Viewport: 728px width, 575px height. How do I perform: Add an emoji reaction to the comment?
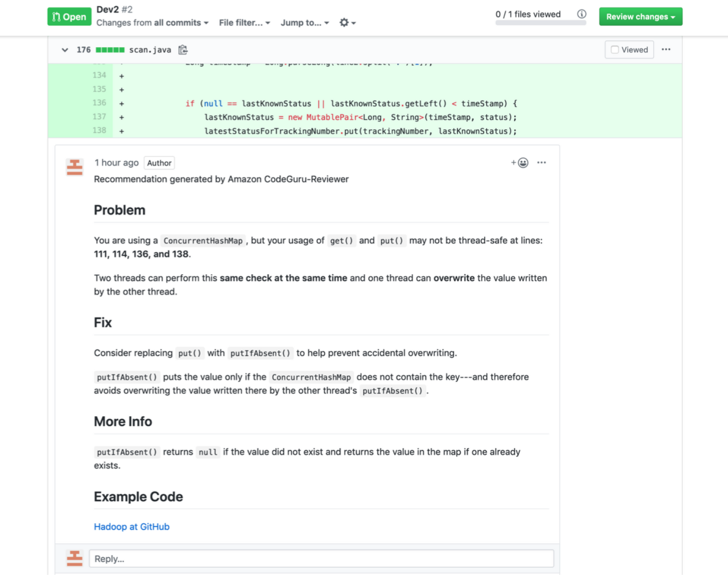point(520,163)
